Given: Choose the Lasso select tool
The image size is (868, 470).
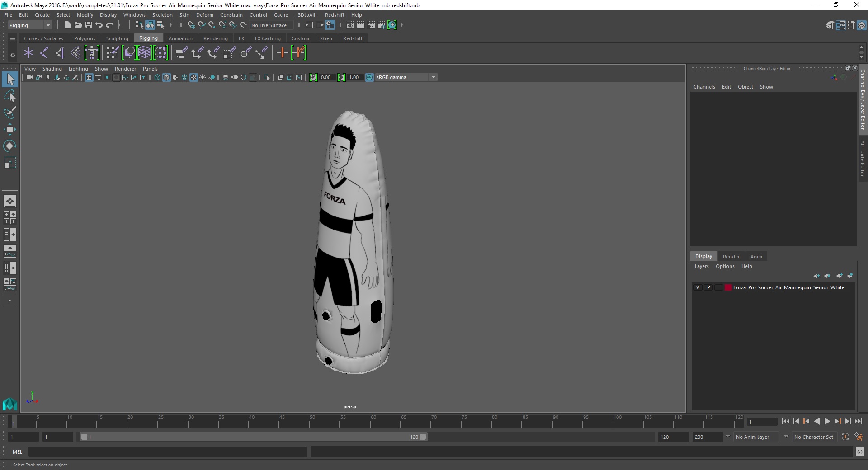Looking at the screenshot, I should 10,96.
